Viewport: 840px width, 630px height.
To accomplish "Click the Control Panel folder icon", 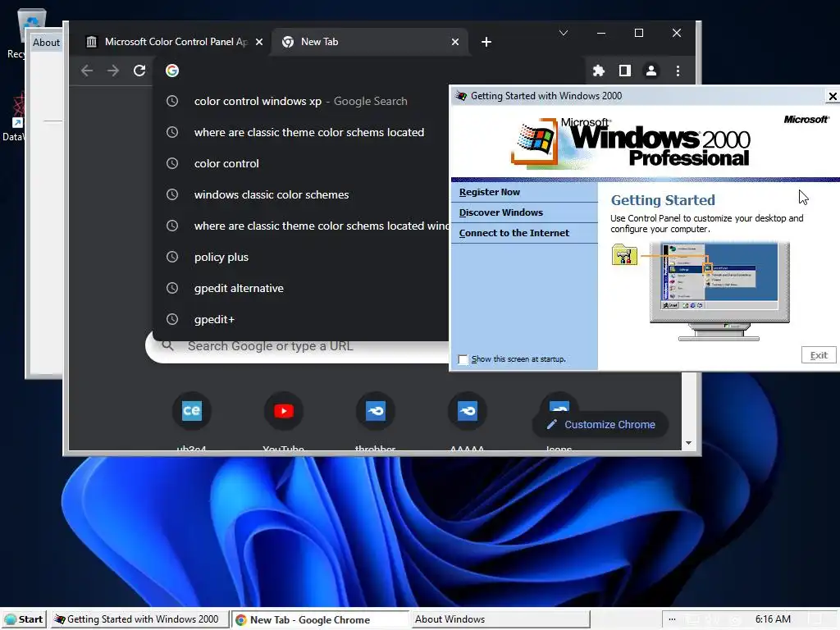I will click(x=624, y=254).
